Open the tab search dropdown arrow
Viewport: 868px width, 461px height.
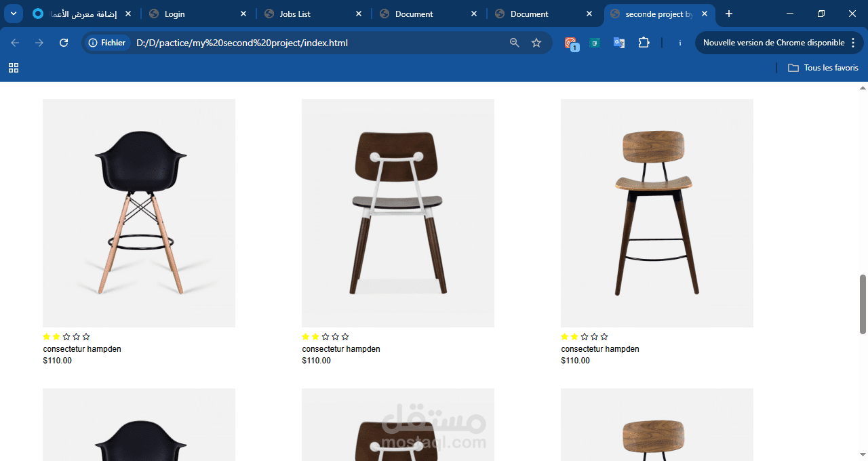pyautogui.click(x=13, y=14)
